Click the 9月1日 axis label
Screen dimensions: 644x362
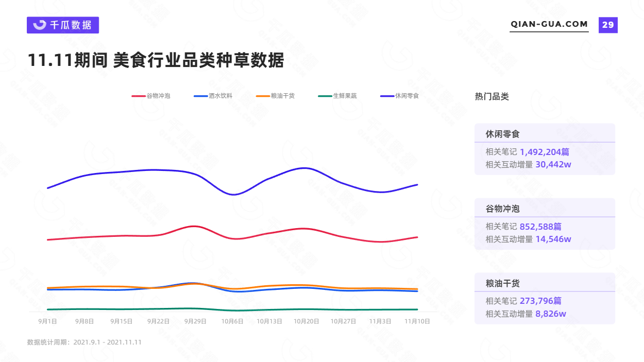click(47, 321)
